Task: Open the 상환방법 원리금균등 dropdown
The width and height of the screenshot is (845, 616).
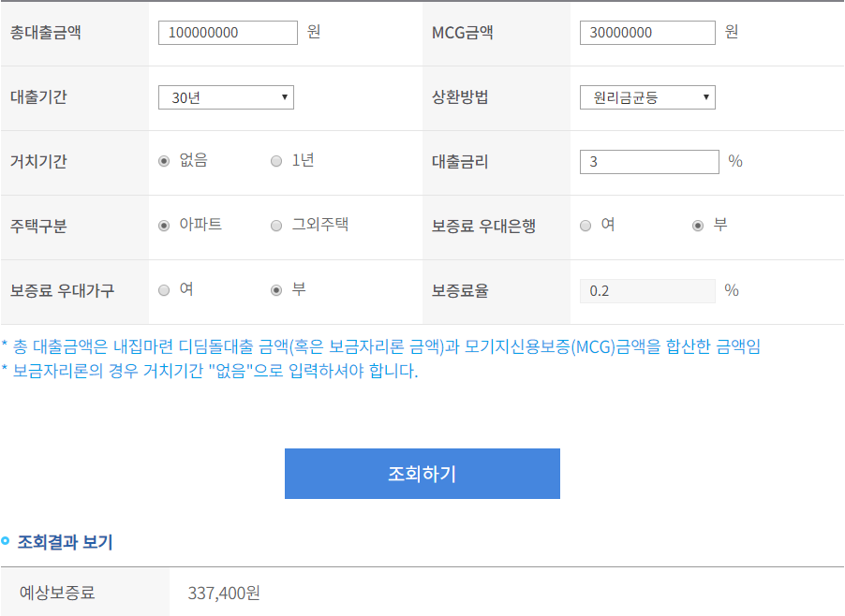Action: point(647,97)
